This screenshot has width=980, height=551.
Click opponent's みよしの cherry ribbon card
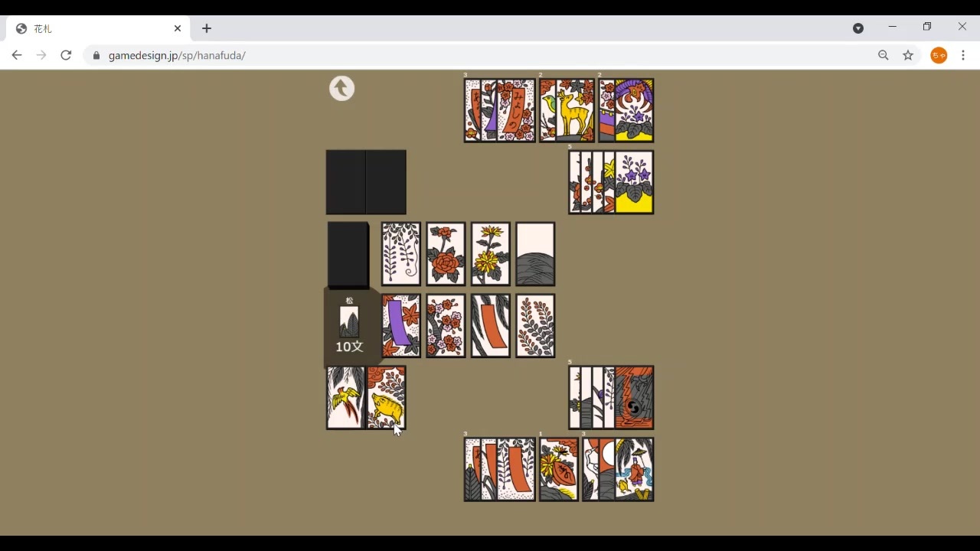517,110
